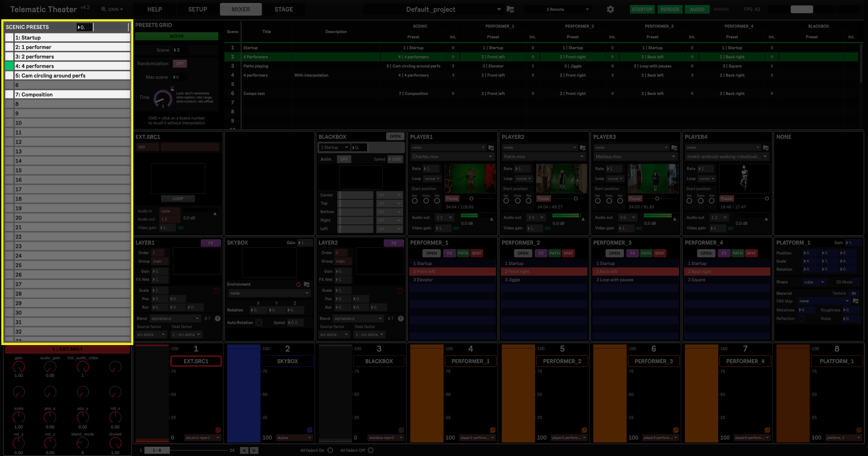This screenshot has width=868, height=456.
Task: Click the link icon next to EXT.SRC1 Video gain
Action: [181, 228]
